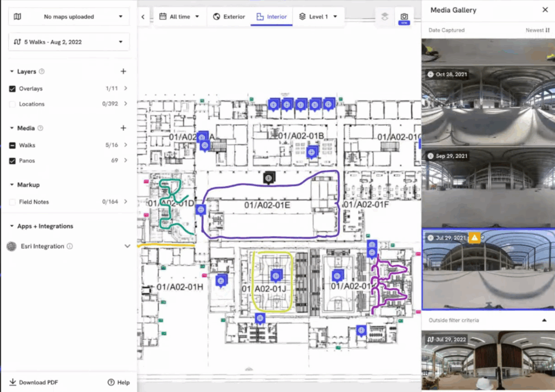Click the layers stack icon beside camera
This screenshot has height=392, width=555.
pyautogui.click(x=385, y=17)
